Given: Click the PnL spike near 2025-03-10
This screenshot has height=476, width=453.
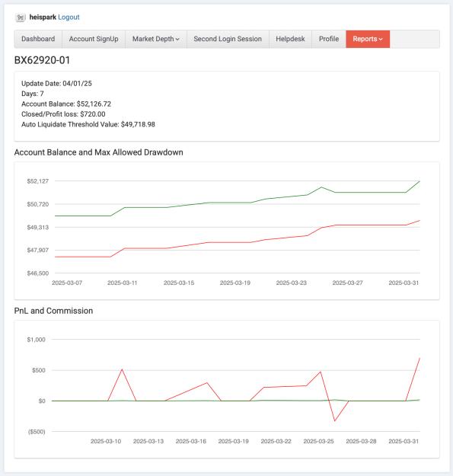Looking at the screenshot, I should (x=122, y=369).
